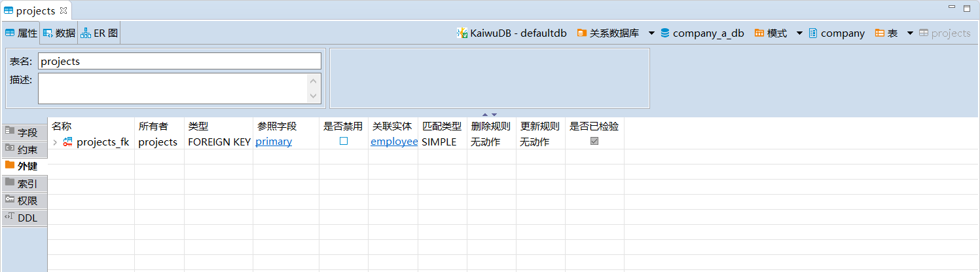Toggle the 是否已检验 checkbox for projects_fk
Screen dimensions: 980x272
[594, 142]
